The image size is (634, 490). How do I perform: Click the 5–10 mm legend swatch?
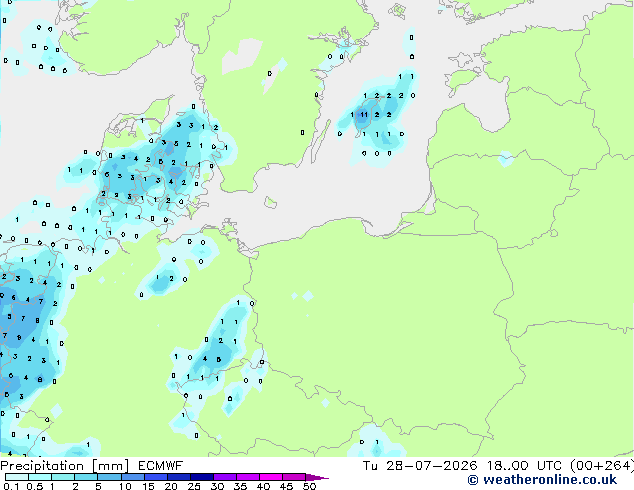109,477
